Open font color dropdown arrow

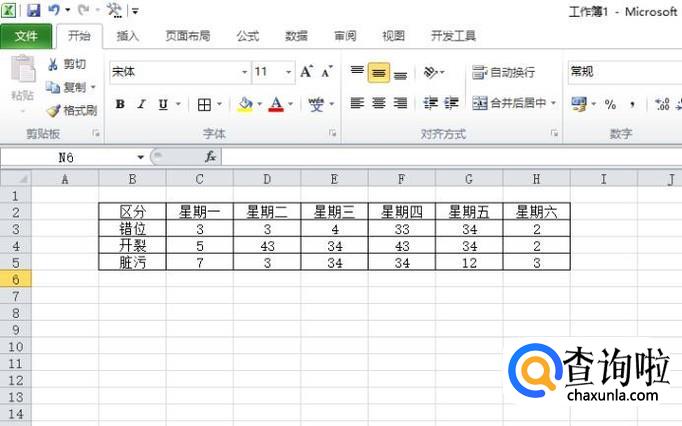pyautogui.click(x=291, y=104)
